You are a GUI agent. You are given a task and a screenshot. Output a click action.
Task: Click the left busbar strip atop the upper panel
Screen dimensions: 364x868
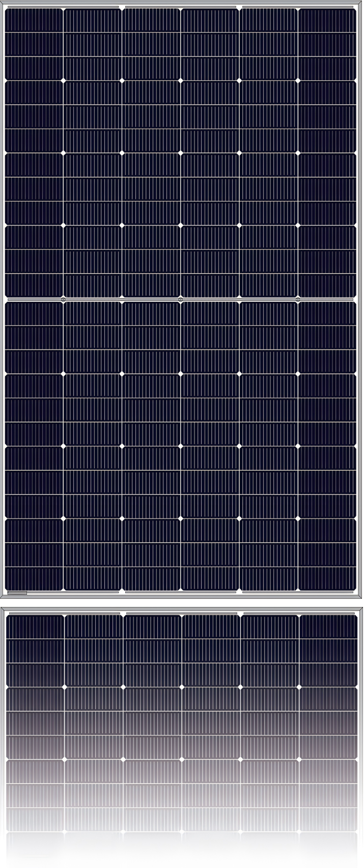click(64, 7)
